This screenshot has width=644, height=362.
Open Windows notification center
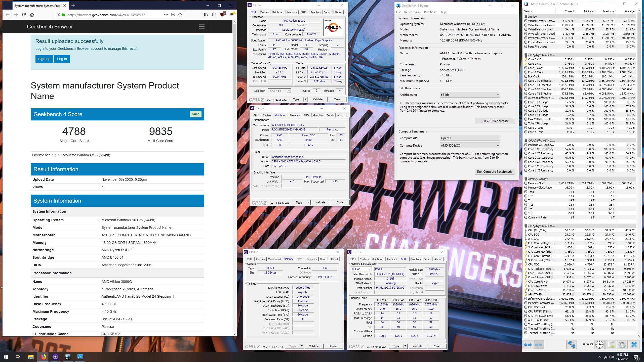(636, 357)
